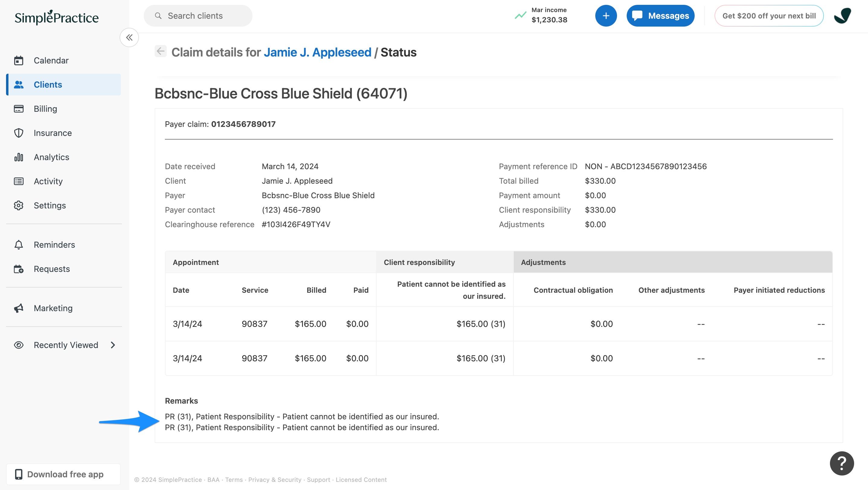
Task: Click the Date received March 14, 2024 value
Action: point(290,166)
